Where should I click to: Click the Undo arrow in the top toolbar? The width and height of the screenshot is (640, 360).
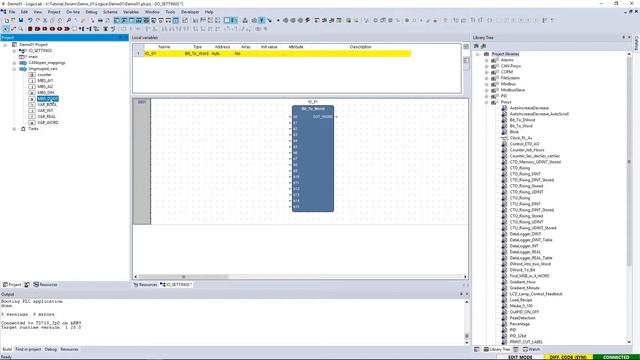(30, 20)
